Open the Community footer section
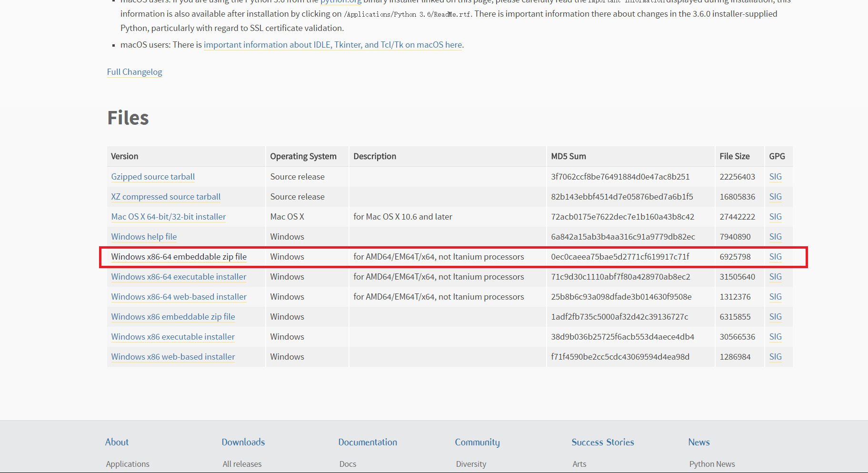This screenshot has height=473, width=868. [477, 443]
